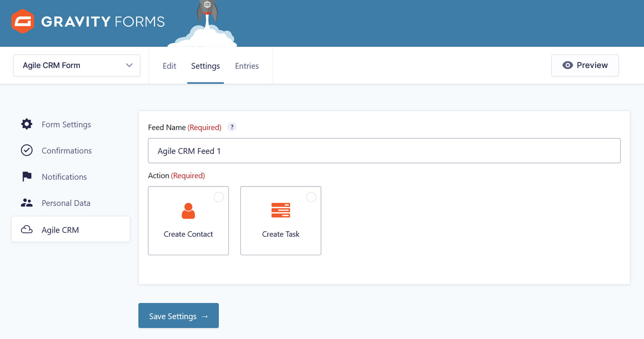Click the Preview button
This screenshot has width=644, height=339.
click(x=585, y=65)
